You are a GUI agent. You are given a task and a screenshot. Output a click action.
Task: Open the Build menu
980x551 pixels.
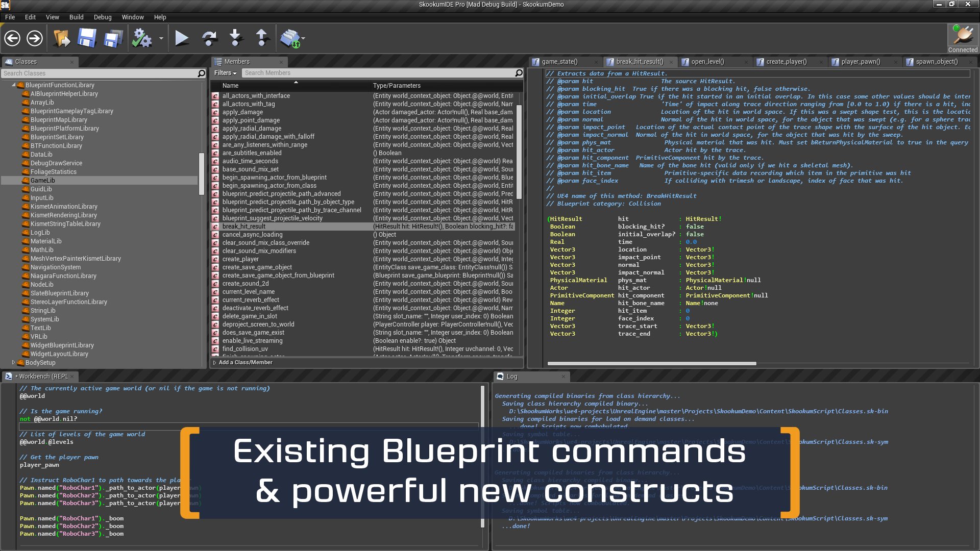76,17
